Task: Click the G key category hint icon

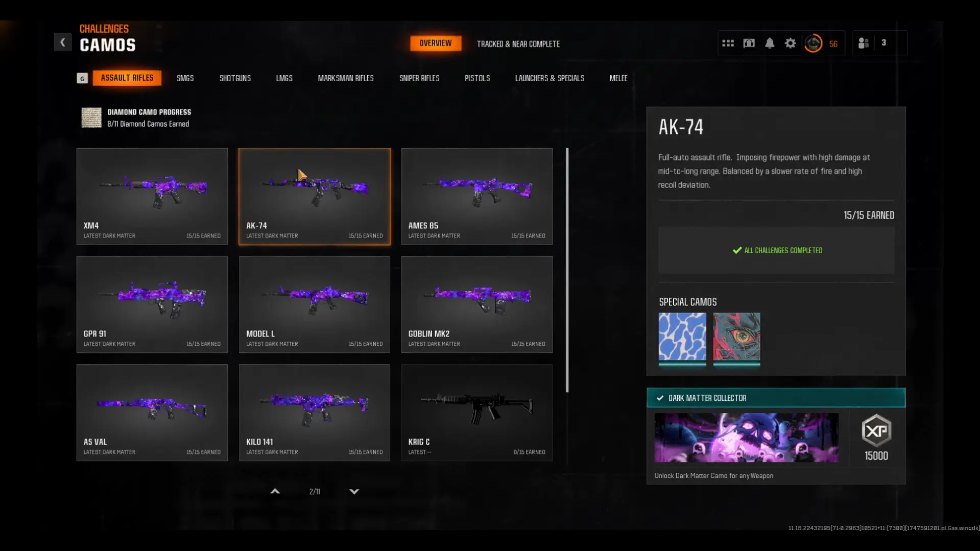Action: point(82,78)
